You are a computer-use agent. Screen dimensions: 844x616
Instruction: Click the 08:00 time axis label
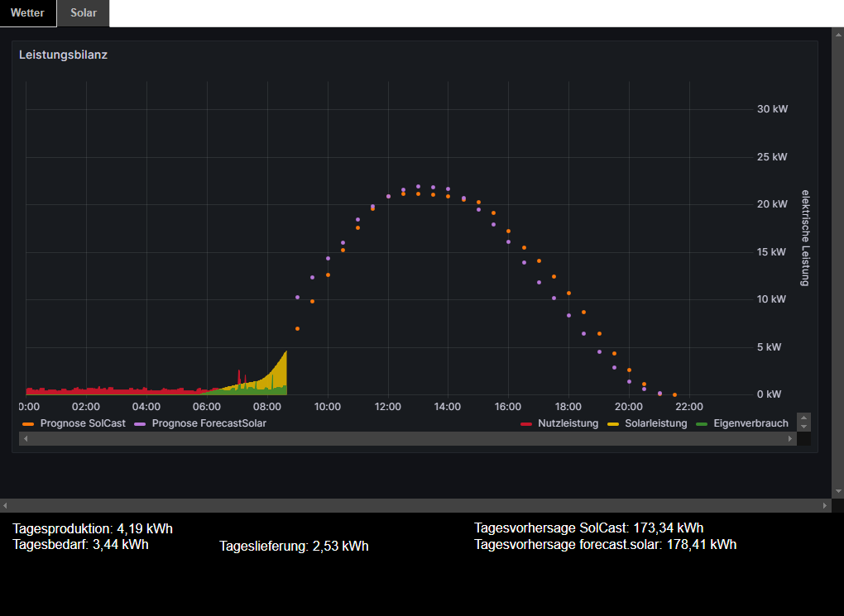coord(267,407)
